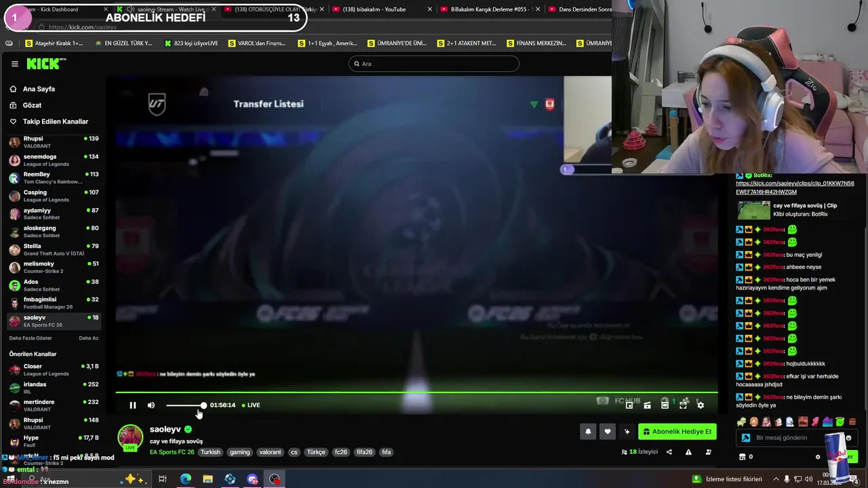Open Edge browser in taskbar
The width and height of the screenshot is (868, 488).
[x=185, y=479]
